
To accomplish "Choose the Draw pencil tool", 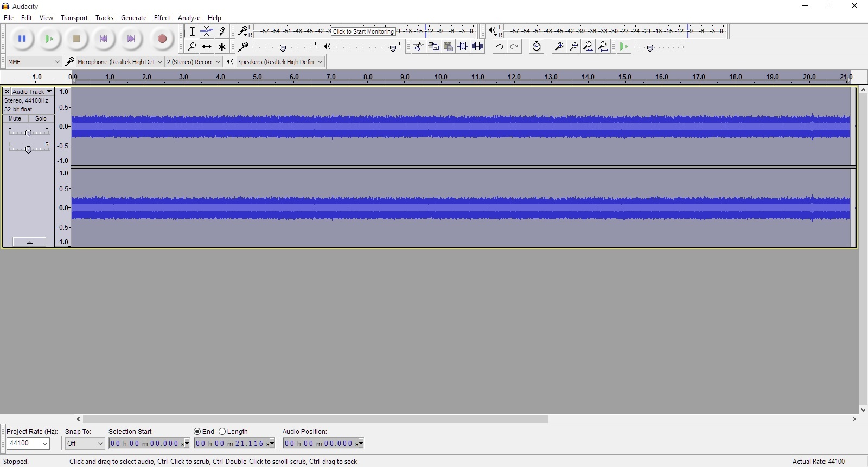I will point(222,31).
